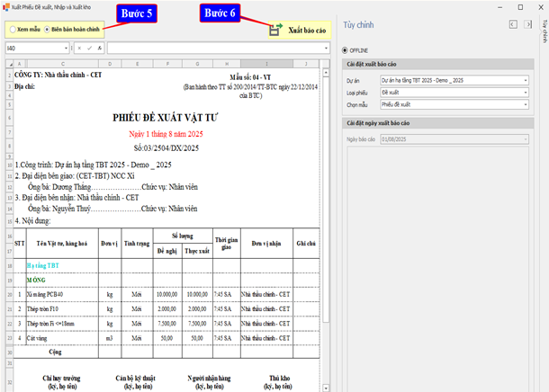The image size is (549, 392).
Task: Click the cell name box showing I40
Action: (31, 48)
